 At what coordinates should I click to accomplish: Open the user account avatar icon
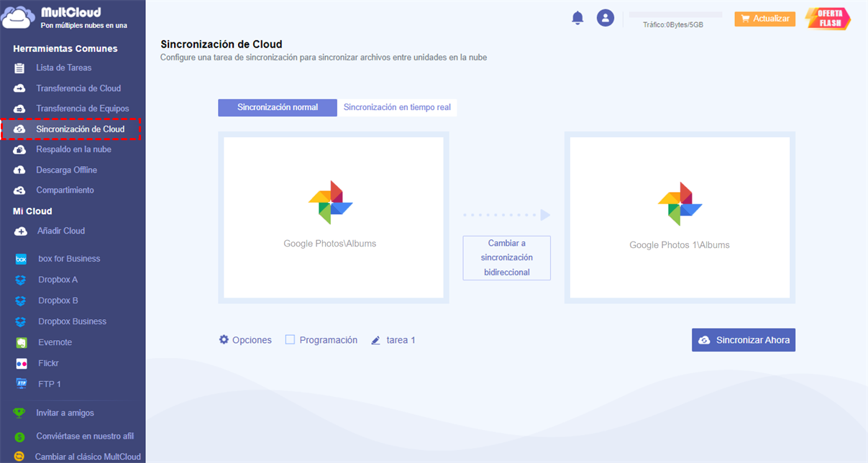[x=606, y=18]
